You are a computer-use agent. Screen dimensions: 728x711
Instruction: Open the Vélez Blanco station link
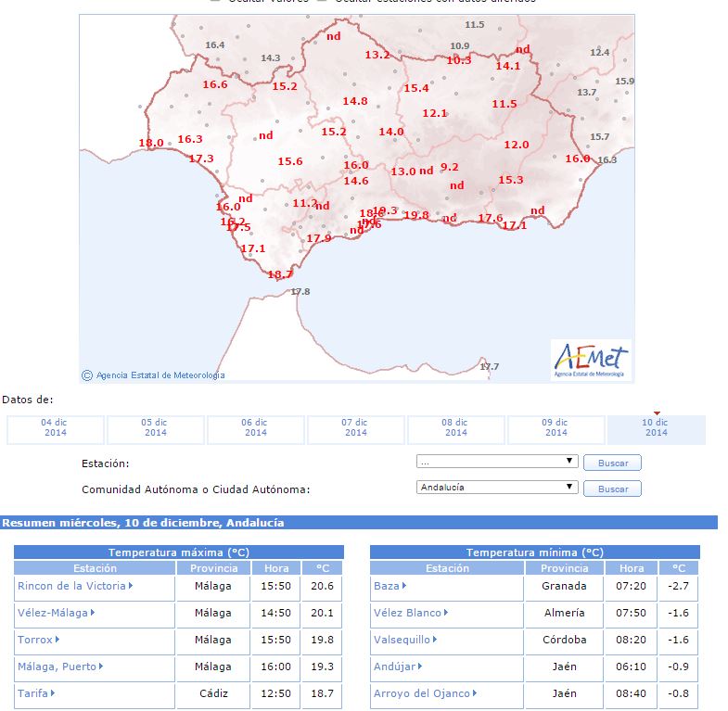[x=407, y=613]
